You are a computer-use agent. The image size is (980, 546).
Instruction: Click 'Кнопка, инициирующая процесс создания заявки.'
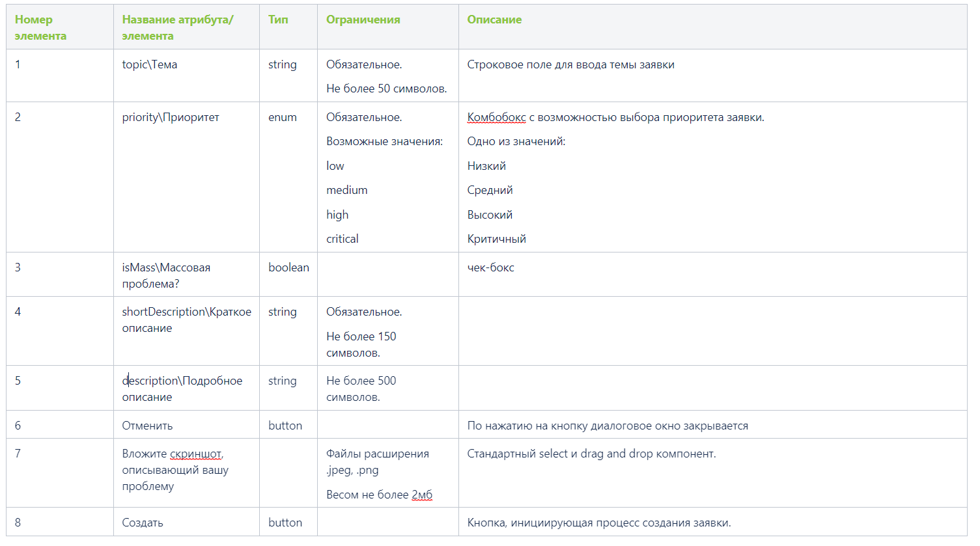tap(599, 523)
